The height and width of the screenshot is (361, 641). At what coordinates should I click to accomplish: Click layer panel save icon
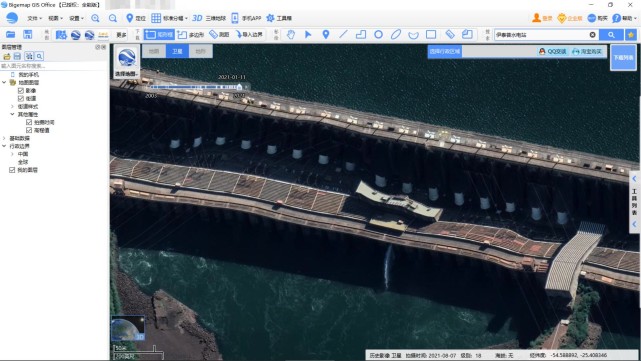click(x=17, y=56)
